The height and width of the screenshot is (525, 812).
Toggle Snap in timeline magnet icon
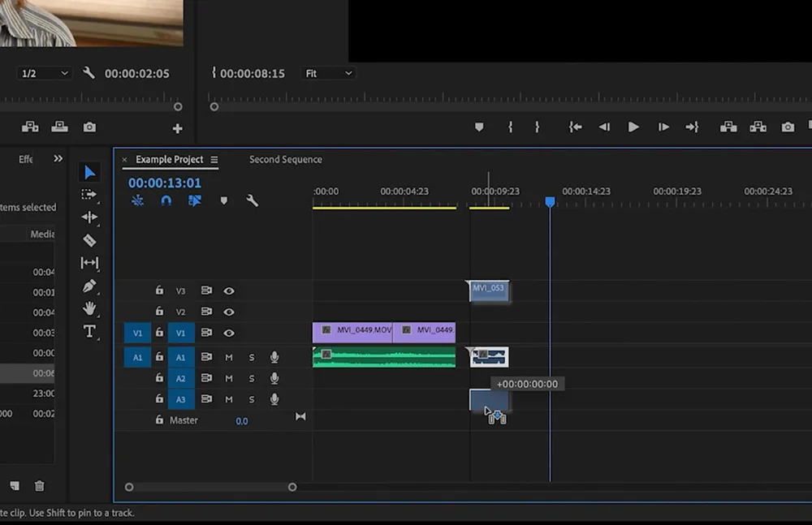166,200
